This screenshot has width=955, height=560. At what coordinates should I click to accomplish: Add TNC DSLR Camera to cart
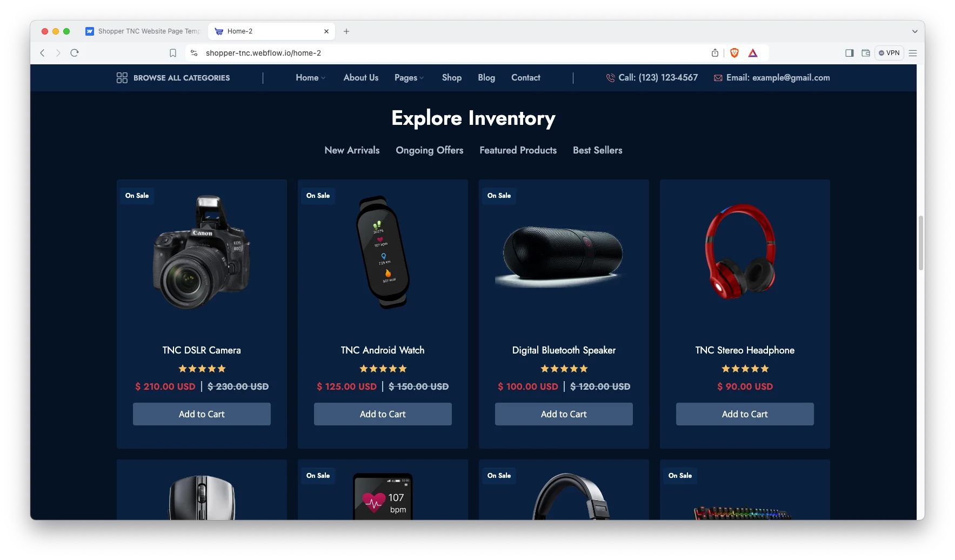click(x=202, y=414)
